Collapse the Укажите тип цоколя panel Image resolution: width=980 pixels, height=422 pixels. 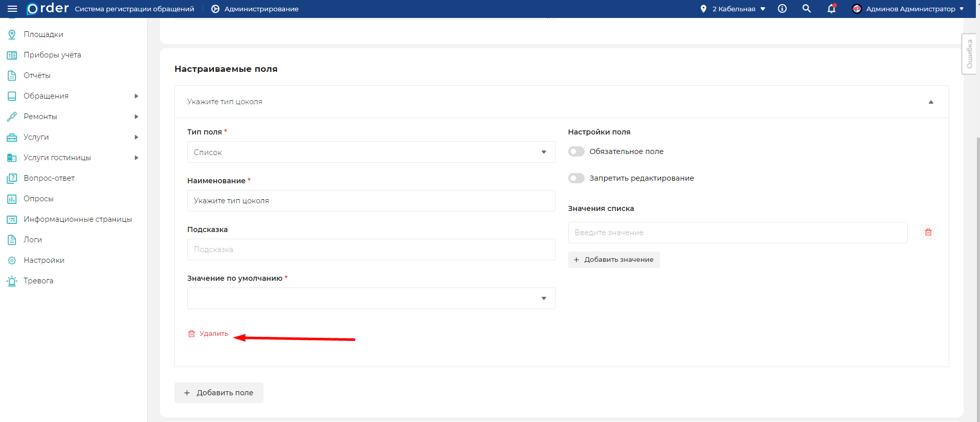[x=931, y=102]
